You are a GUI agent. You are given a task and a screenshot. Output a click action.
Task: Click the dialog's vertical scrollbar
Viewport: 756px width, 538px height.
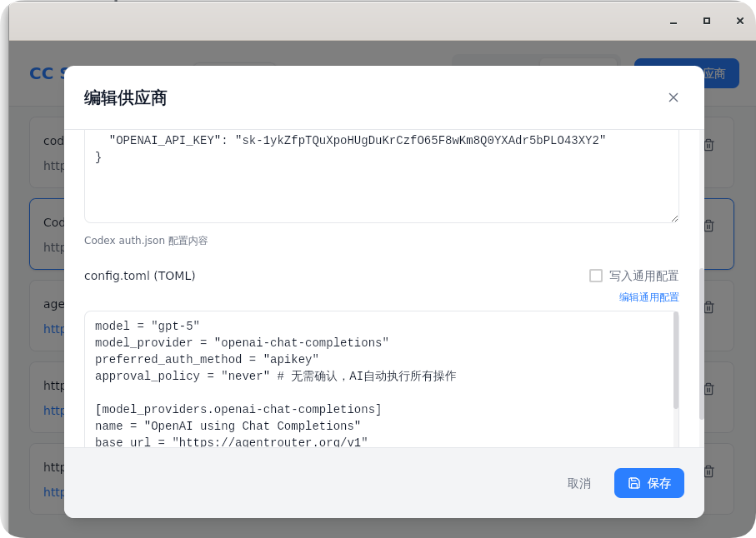click(x=701, y=344)
